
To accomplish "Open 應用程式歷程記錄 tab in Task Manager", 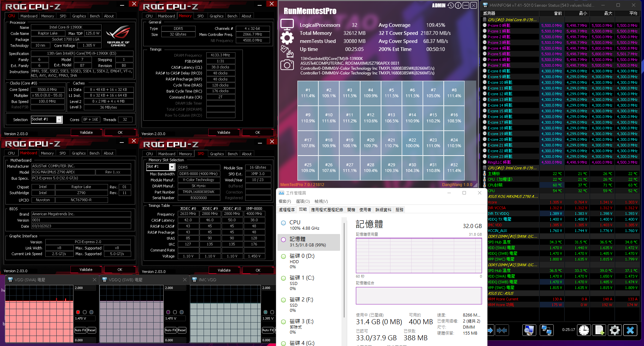I will point(327,210).
